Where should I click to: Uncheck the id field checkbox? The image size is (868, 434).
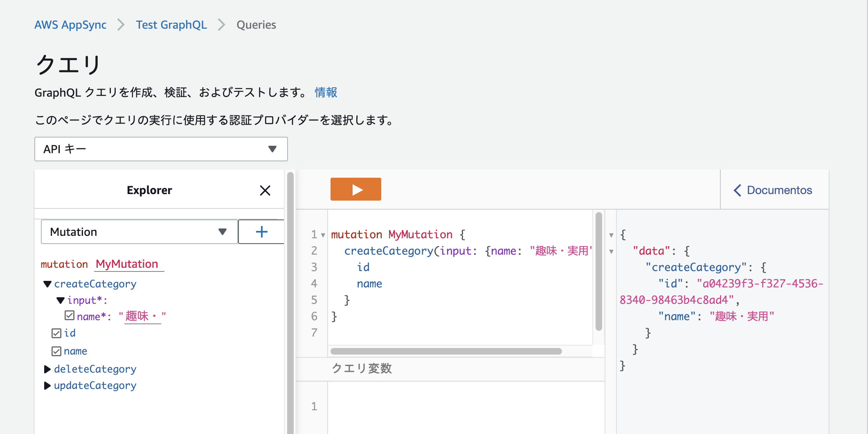click(x=56, y=333)
